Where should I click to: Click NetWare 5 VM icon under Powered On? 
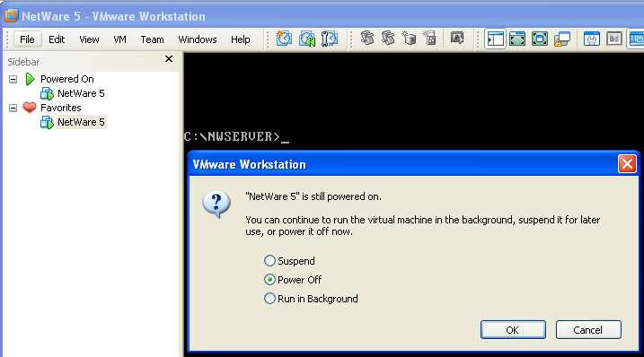(47, 93)
